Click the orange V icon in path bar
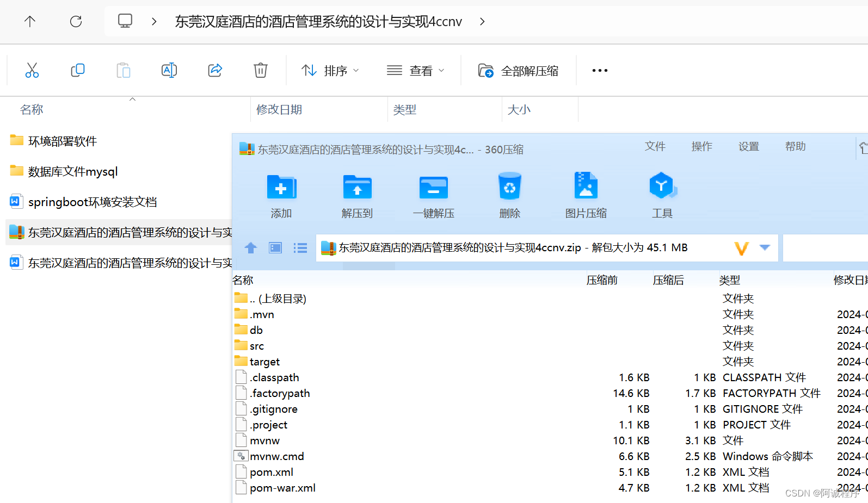Screen dimensions: 868x503 (x=741, y=248)
